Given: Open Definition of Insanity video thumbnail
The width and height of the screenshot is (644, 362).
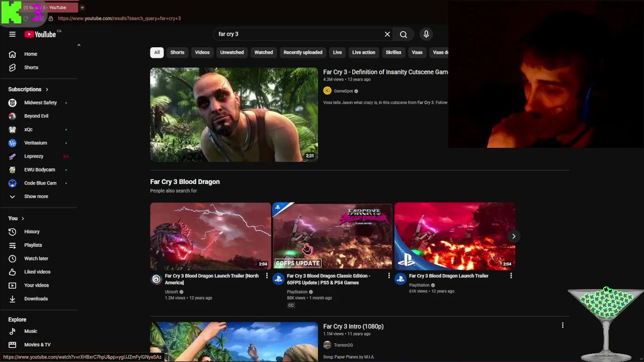Looking at the screenshot, I should pos(234,115).
